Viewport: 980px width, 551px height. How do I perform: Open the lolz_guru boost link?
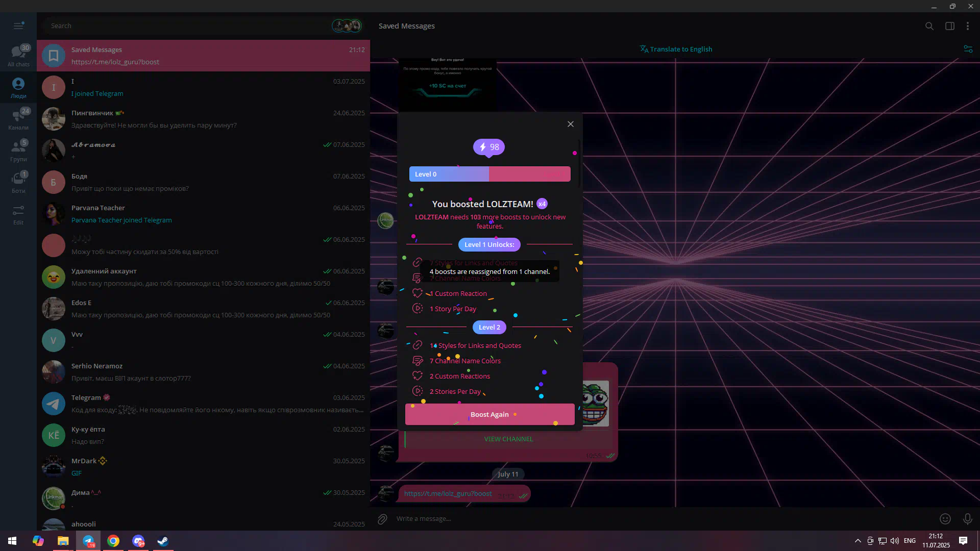pos(448,494)
